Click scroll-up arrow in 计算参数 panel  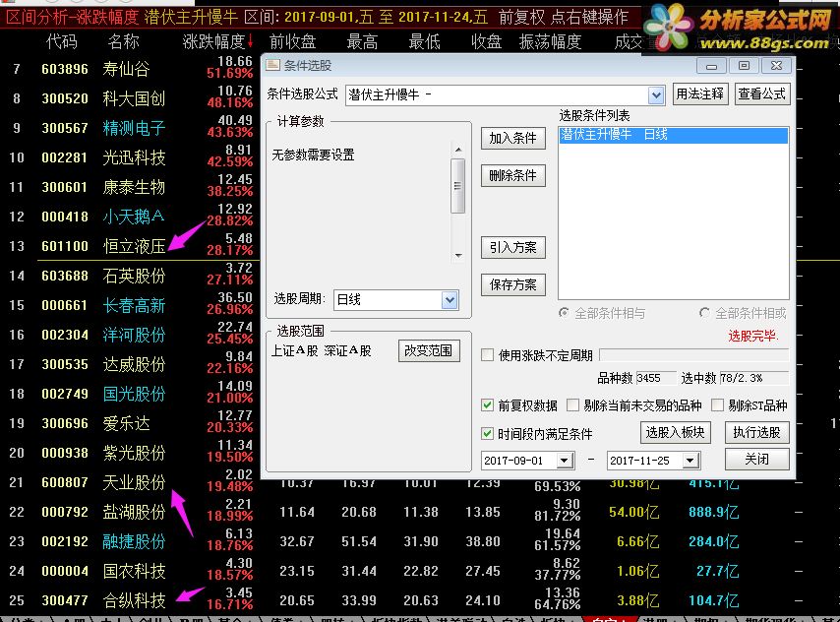(x=458, y=150)
